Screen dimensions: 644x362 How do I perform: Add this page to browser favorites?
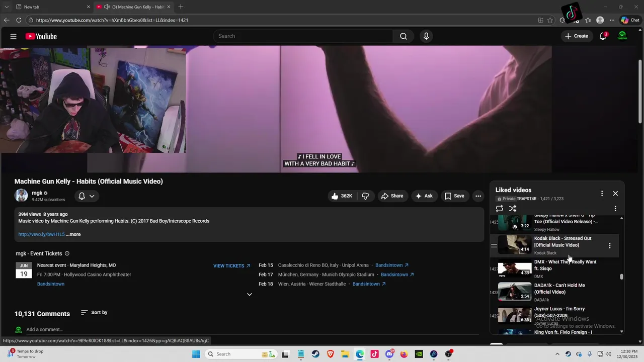tap(550, 20)
